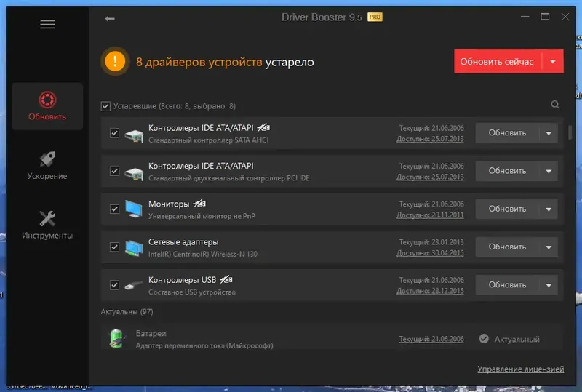
Task: Click badge icon next to Контроллеры USB
Action: coord(226,279)
